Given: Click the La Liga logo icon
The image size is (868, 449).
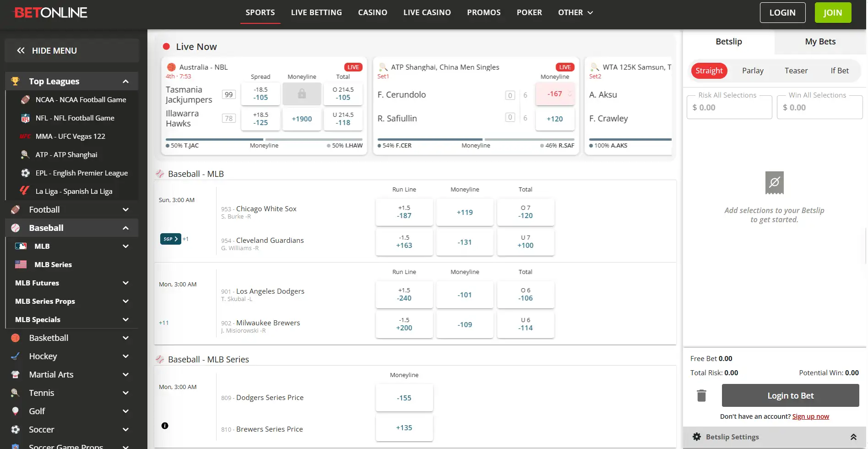Looking at the screenshot, I should pos(25,191).
